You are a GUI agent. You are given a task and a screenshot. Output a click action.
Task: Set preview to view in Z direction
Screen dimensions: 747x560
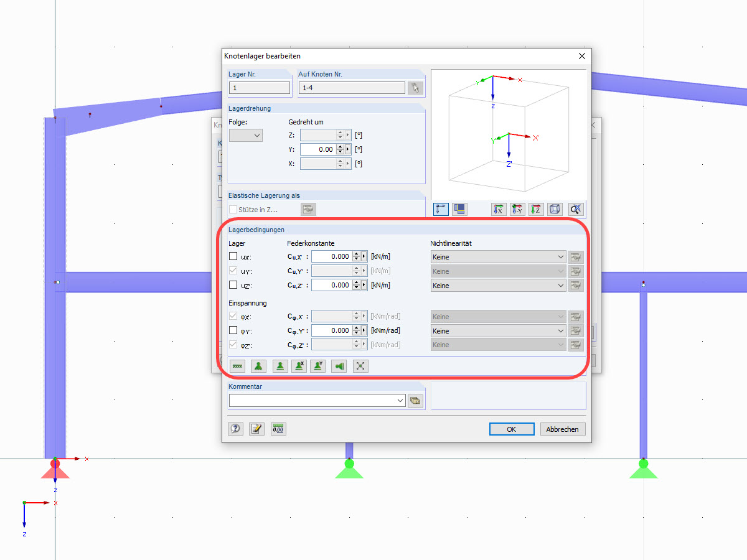(x=536, y=209)
